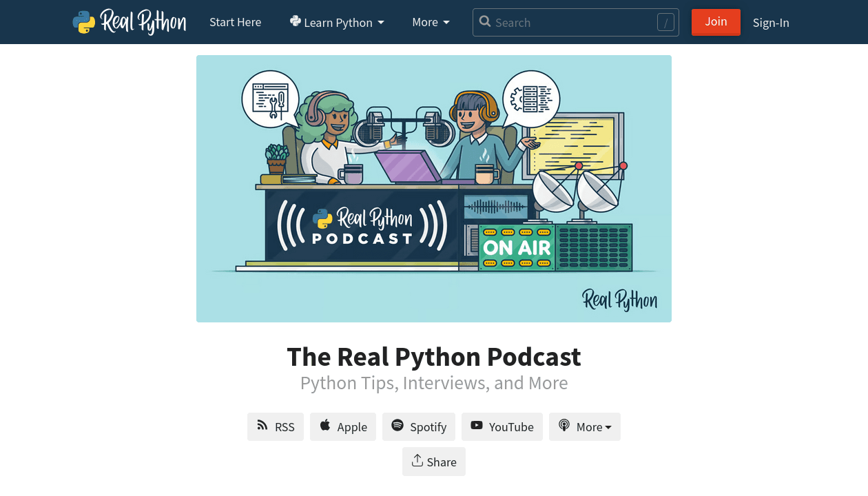Image resolution: width=868 pixels, height=496 pixels.
Task: Click the Spotify icon
Action: click(399, 426)
